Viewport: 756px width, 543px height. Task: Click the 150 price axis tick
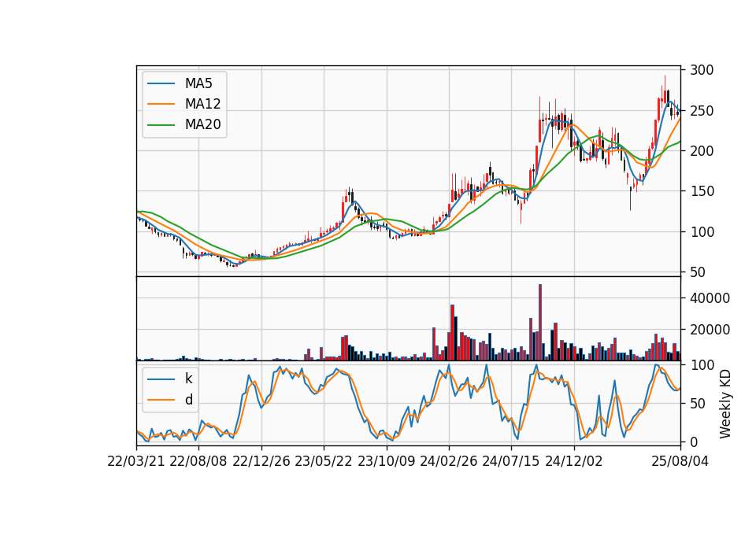click(x=702, y=191)
